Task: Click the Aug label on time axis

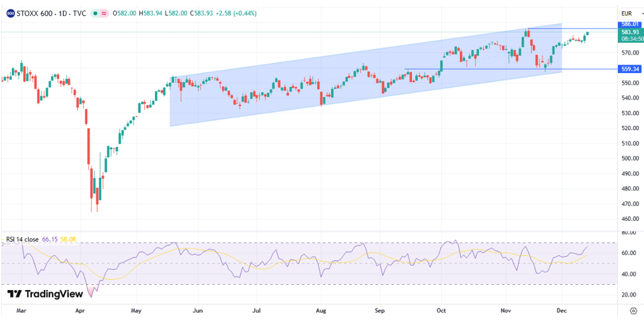Action: pyautogui.click(x=321, y=310)
